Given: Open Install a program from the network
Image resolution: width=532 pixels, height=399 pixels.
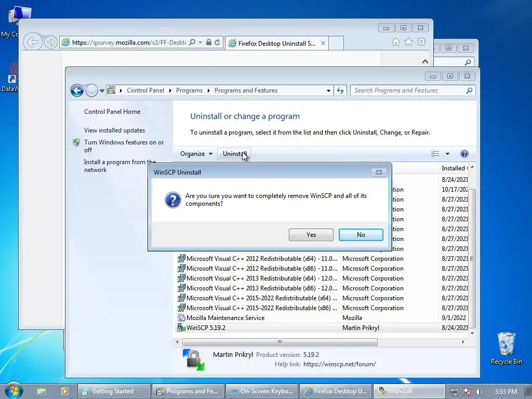Looking at the screenshot, I should click(x=120, y=166).
